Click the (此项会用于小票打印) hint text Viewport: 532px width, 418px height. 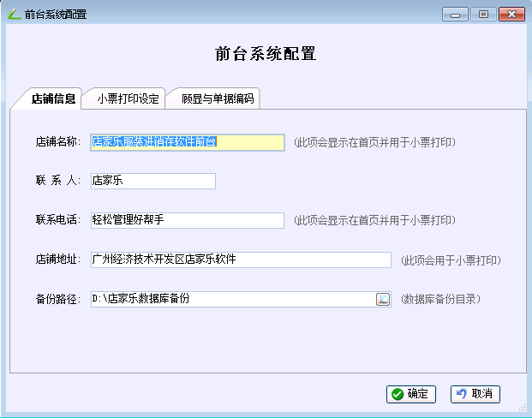point(451,260)
